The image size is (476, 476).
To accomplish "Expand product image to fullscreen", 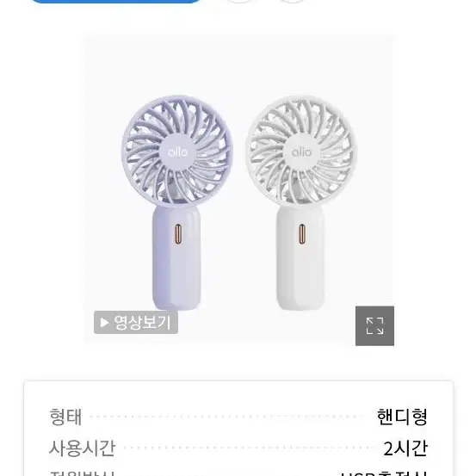I will (x=374, y=325).
